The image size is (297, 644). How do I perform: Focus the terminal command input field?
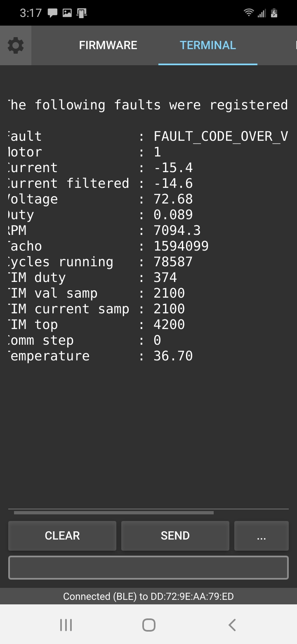point(148,568)
